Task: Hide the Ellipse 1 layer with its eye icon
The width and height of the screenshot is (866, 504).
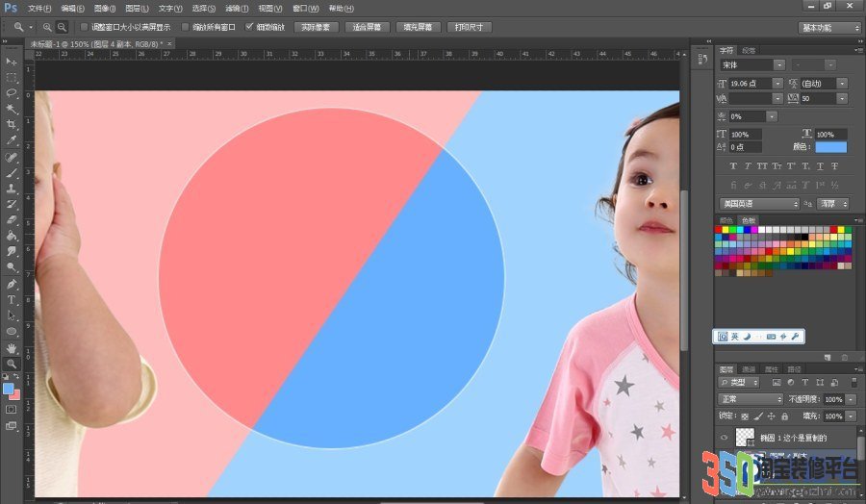Action: coord(724,438)
